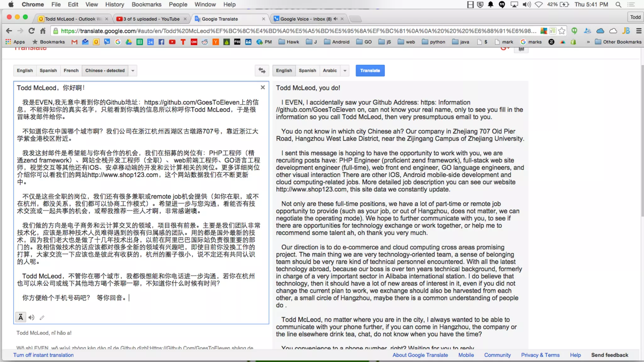Click the Chrome home icon

43,31
